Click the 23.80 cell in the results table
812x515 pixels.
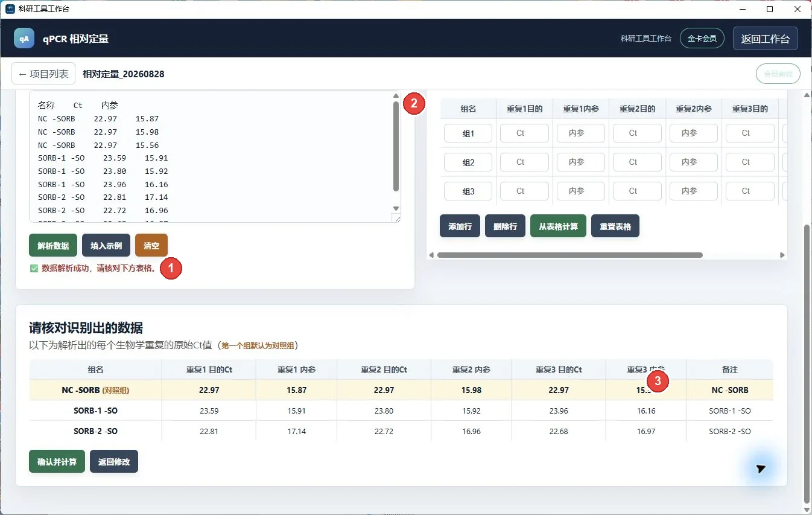point(384,411)
